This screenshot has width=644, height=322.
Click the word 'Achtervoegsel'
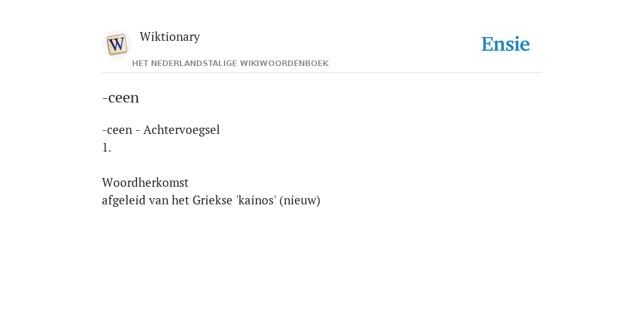182,130
